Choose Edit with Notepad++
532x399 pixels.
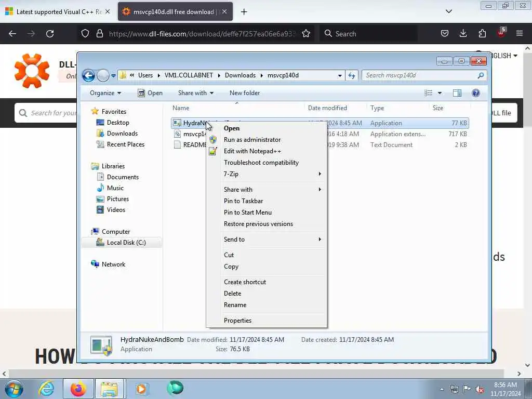267,151
